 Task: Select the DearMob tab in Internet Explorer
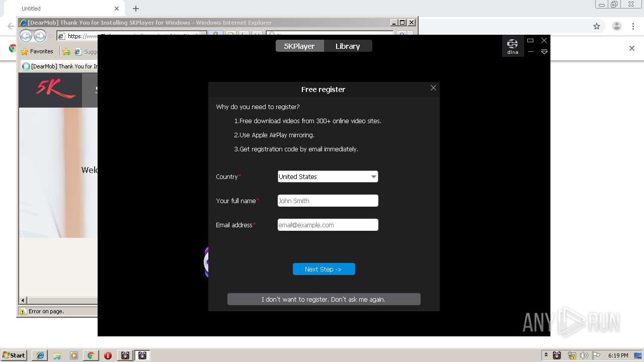[59, 66]
